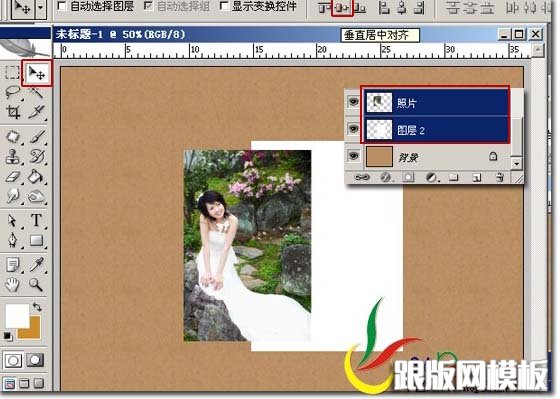
Task: Open the tool preset picker dropdown arrow
Action: click(x=41, y=7)
